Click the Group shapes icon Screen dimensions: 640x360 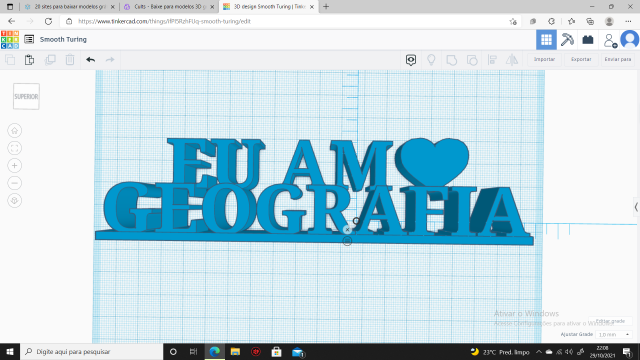[x=451, y=60]
